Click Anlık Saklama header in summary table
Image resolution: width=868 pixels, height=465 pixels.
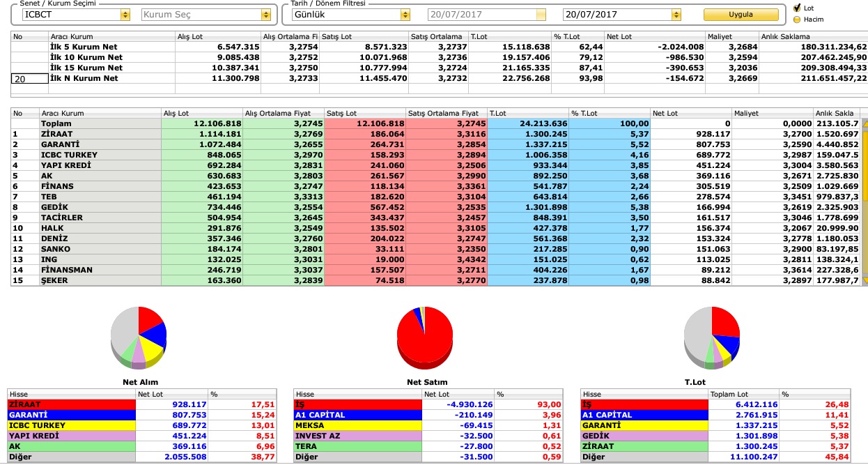tap(813, 36)
